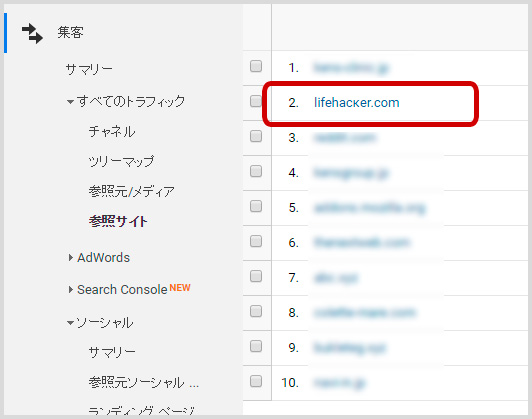Open the blurred referral link in row 10

pyautogui.click(x=339, y=383)
